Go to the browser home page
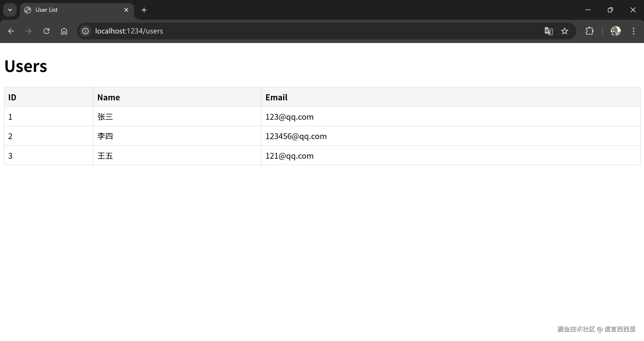The image size is (644, 341). click(x=64, y=31)
